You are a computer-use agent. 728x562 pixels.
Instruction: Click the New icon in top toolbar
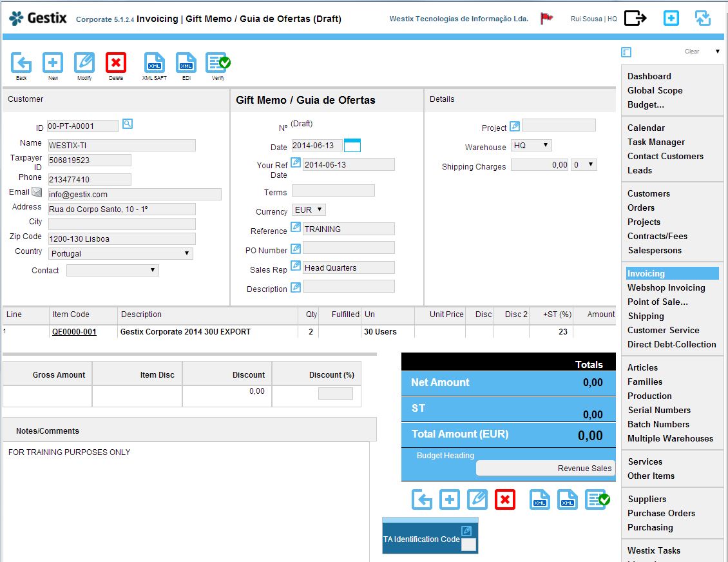tap(53, 63)
